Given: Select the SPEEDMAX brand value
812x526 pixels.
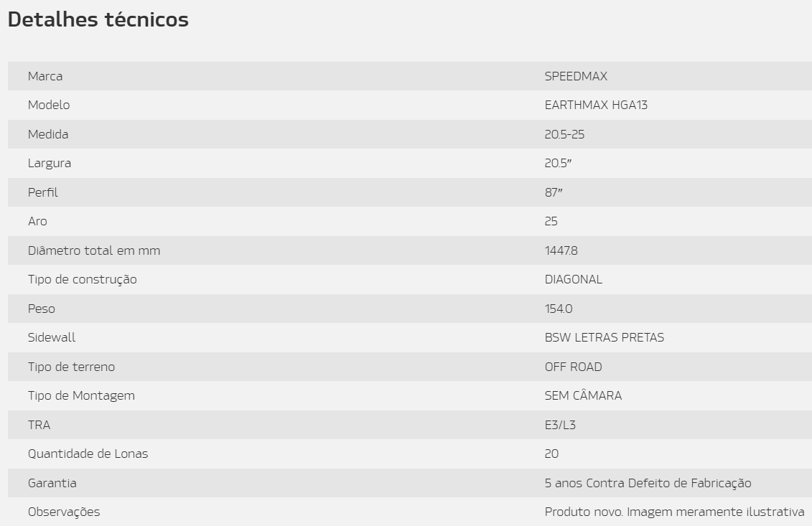Looking at the screenshot, I should point(576,76).
